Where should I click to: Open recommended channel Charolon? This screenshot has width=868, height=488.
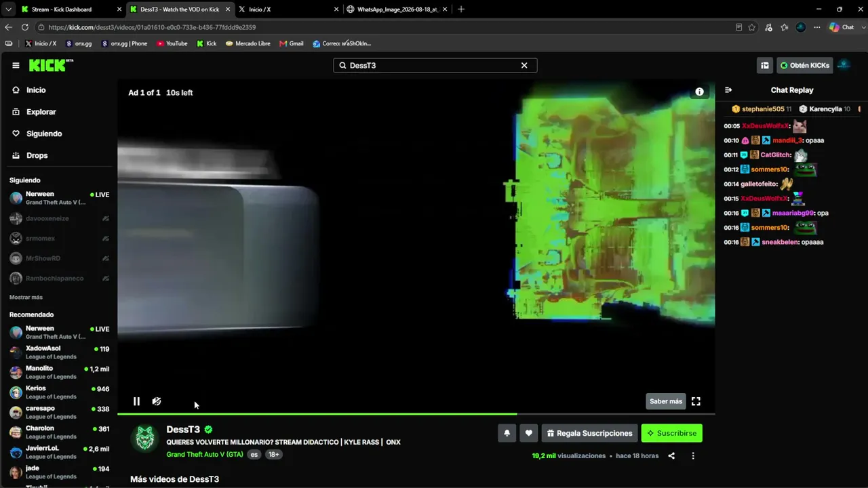tap(59, 432)
